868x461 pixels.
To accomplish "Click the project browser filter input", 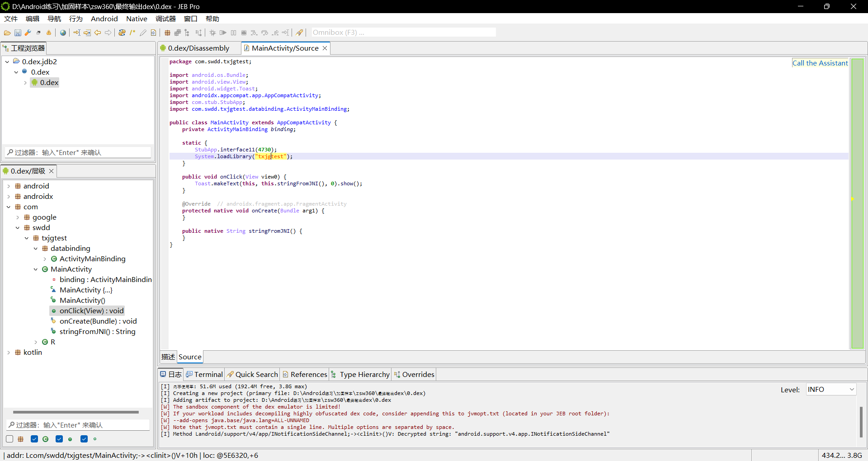I will coord(78,152).
